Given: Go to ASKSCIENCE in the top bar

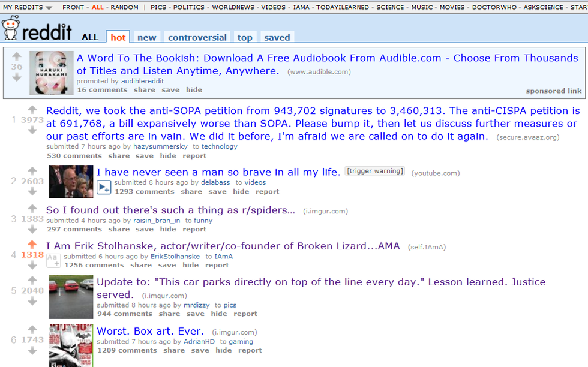Looking at the screenshot, I should tap(544, 7).
